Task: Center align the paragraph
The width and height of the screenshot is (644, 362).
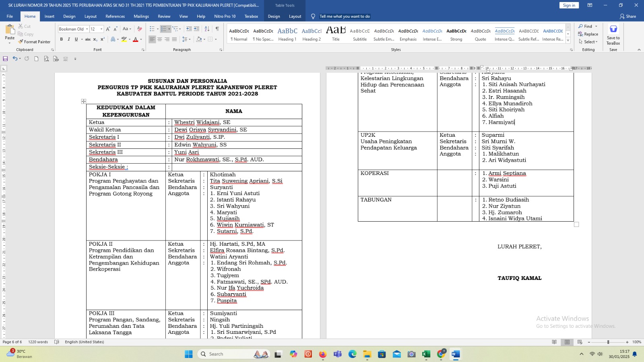Action: [x=160, y=39]
